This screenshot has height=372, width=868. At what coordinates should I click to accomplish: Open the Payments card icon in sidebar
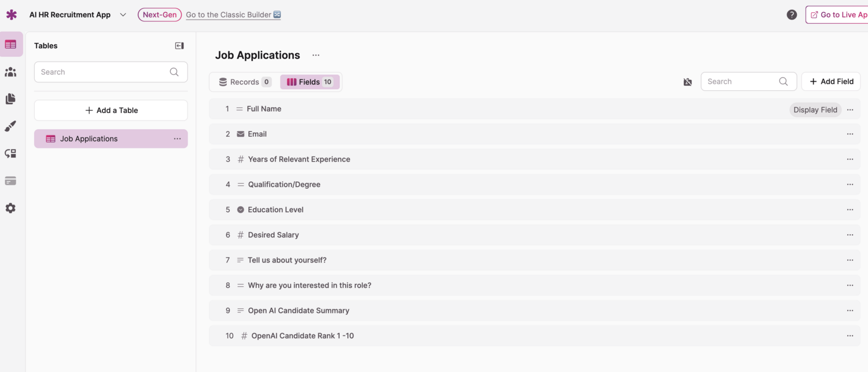pos(10,181)
